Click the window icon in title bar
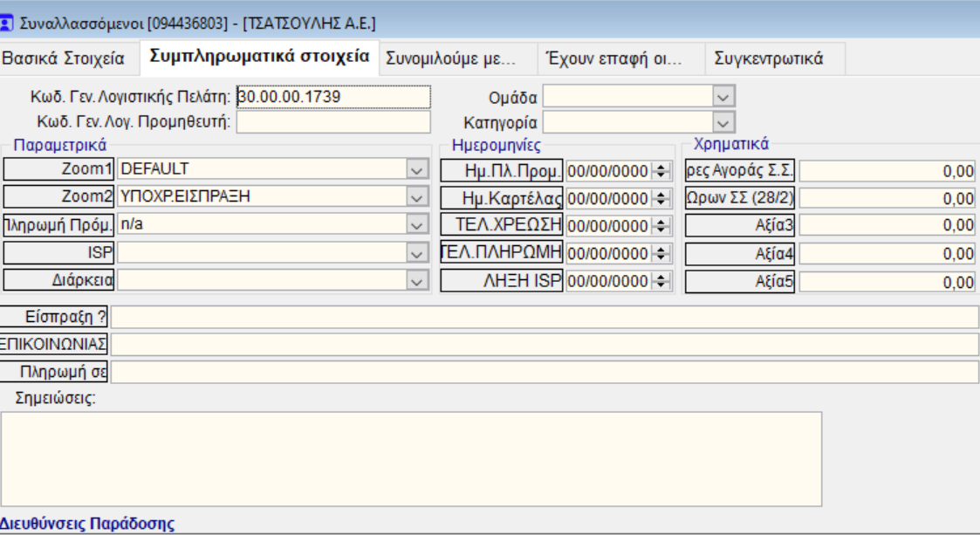This screenshot has width=980, height=535. coord(8,24)
